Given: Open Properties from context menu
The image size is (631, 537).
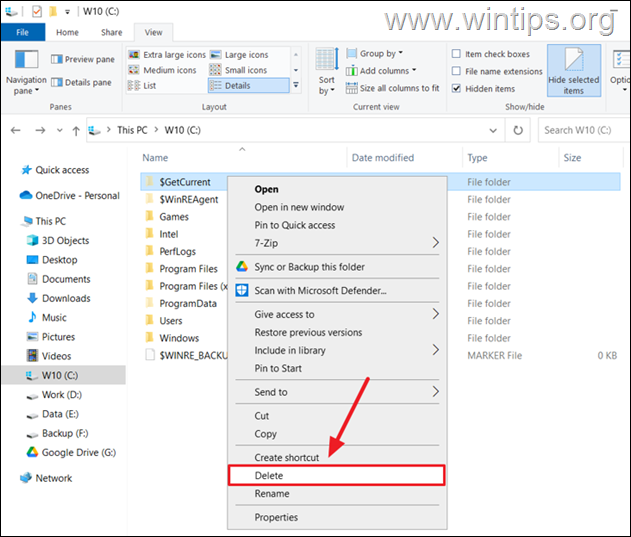Looking at the screenshot, I should [x=337, y=517].
